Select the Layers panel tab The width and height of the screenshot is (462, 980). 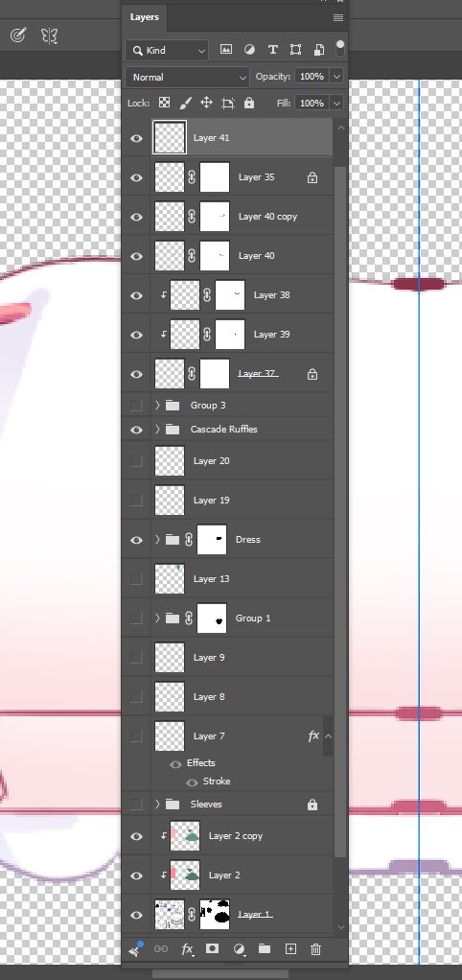(x=144, y=17)
